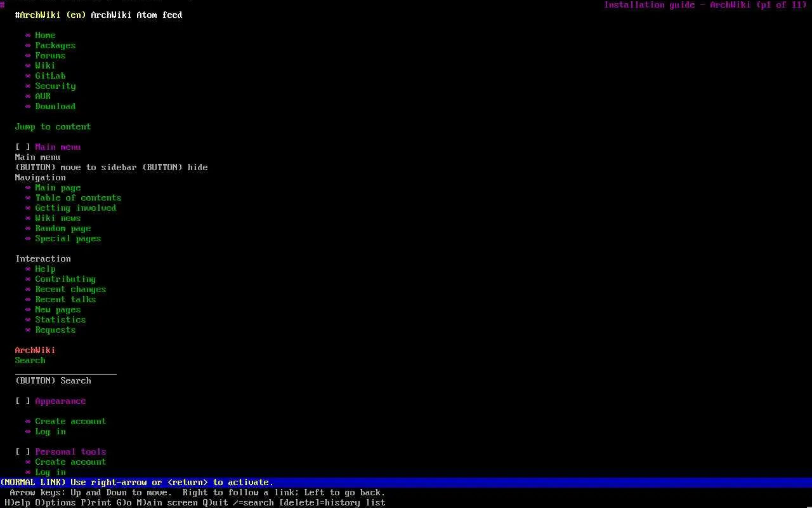Open the GitLab link

tap(50, 76)
